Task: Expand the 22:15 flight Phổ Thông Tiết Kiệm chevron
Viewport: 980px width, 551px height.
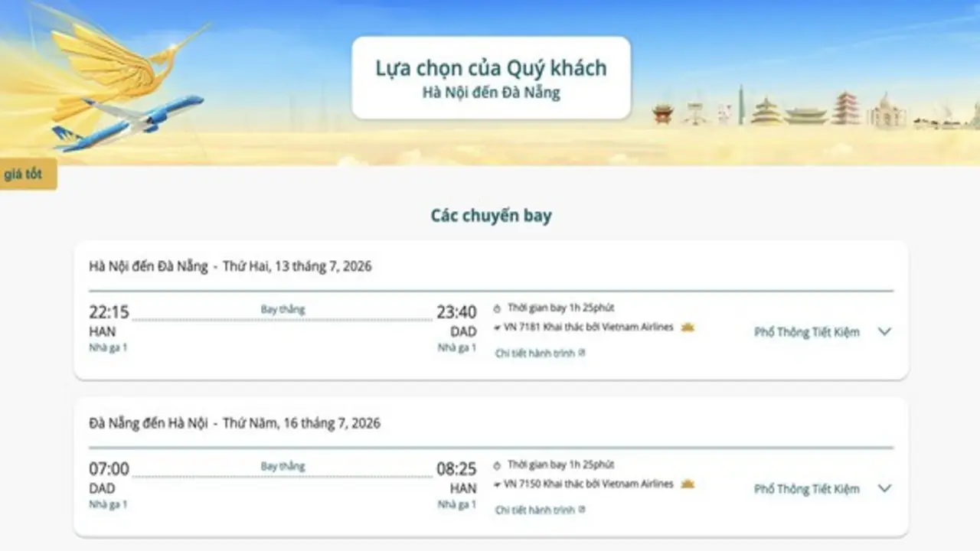Action: pos(885,332)
